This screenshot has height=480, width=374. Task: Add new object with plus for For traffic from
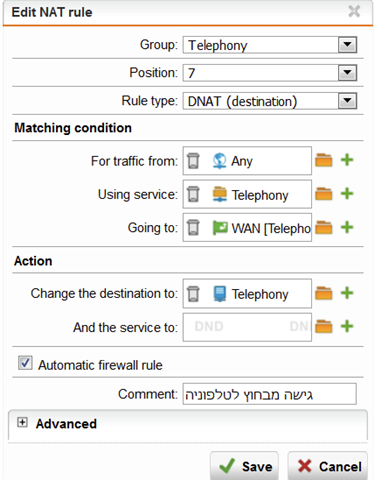[x=347, y=160]
